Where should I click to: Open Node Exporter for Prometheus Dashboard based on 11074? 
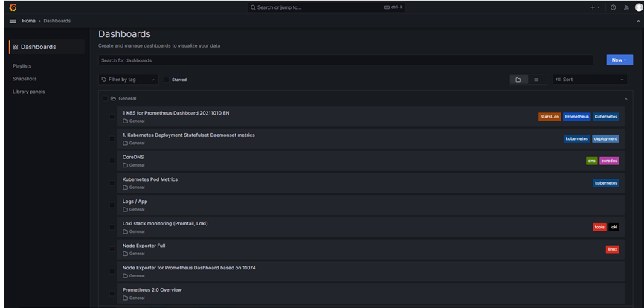pos(189,268)
